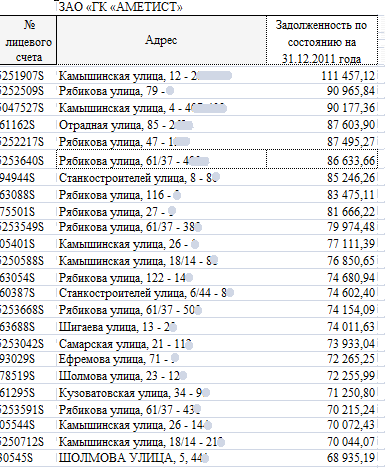This screenshot has height=468, width=385.
Task: Select the debt value 87 603,90
Action: click(x=351, y=125)
